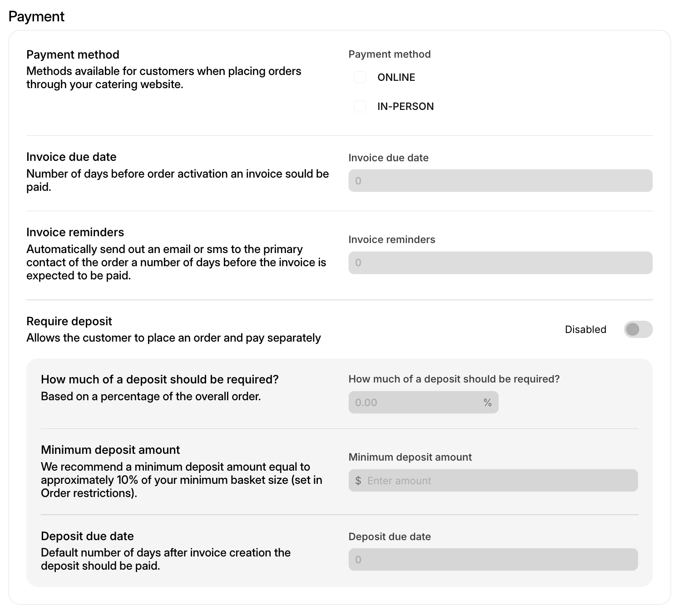Click the IN-PERSON option label text

405,106
